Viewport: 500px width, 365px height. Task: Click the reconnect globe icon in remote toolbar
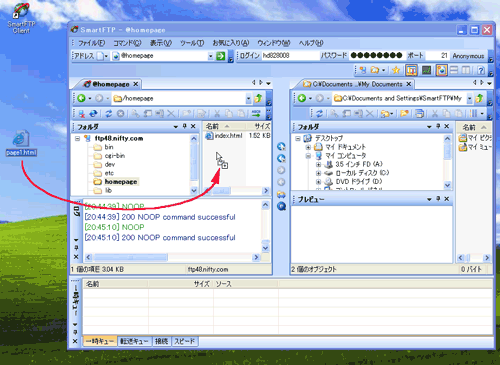(93, 114)
